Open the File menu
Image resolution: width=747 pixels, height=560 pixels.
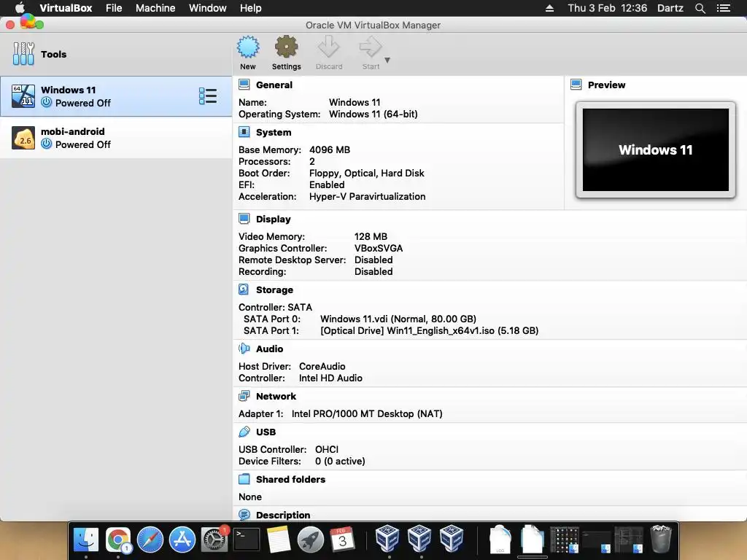click(114, 8)
